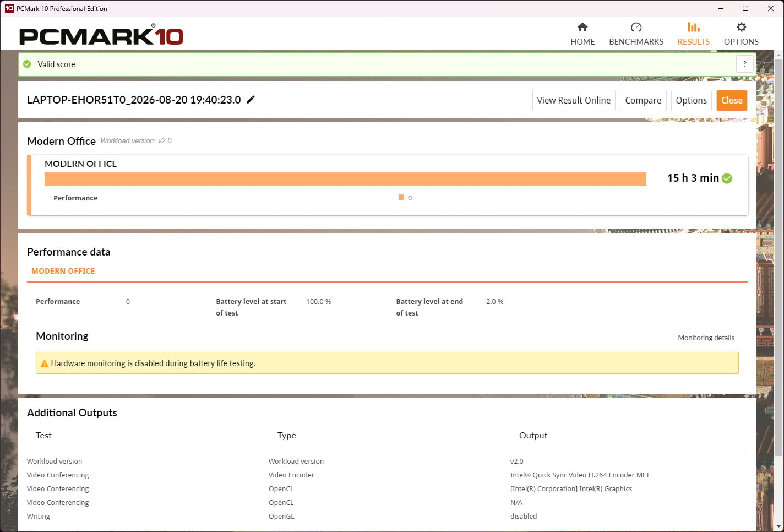This screenshot has width=784, height=532.
Task: Click the Writing test row label
Action: pyautogui.click(x=39, y=516)
